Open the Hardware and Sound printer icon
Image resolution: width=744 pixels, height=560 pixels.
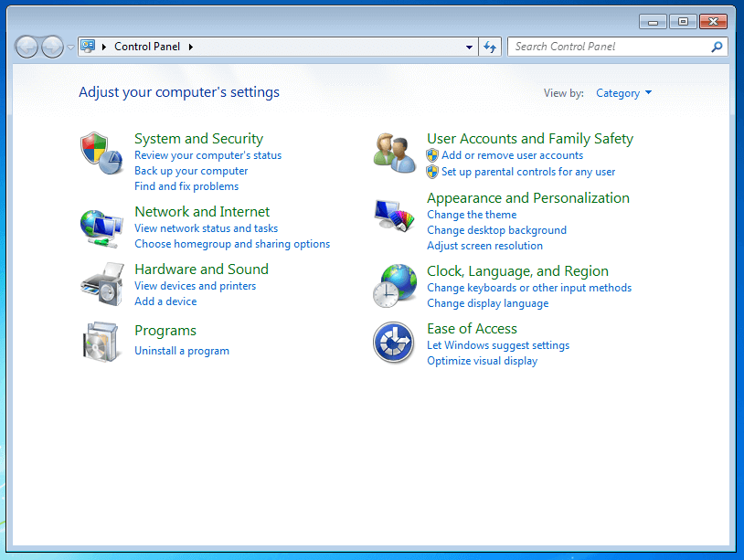tap(102, 284)
